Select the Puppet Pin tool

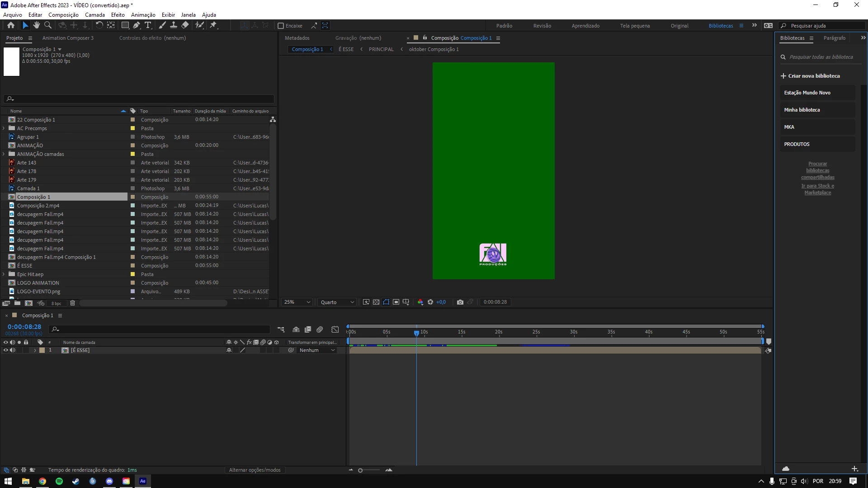213,25
